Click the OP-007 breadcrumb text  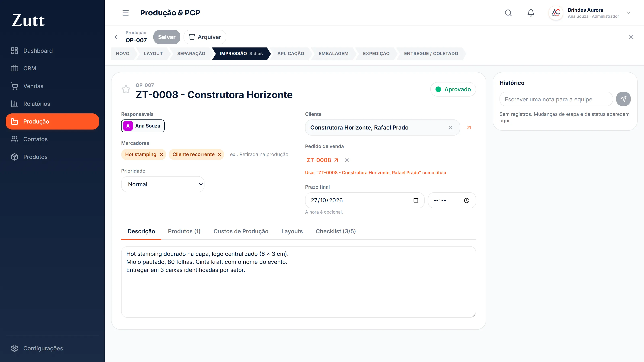pyautogui.click(x=136, y=40)
